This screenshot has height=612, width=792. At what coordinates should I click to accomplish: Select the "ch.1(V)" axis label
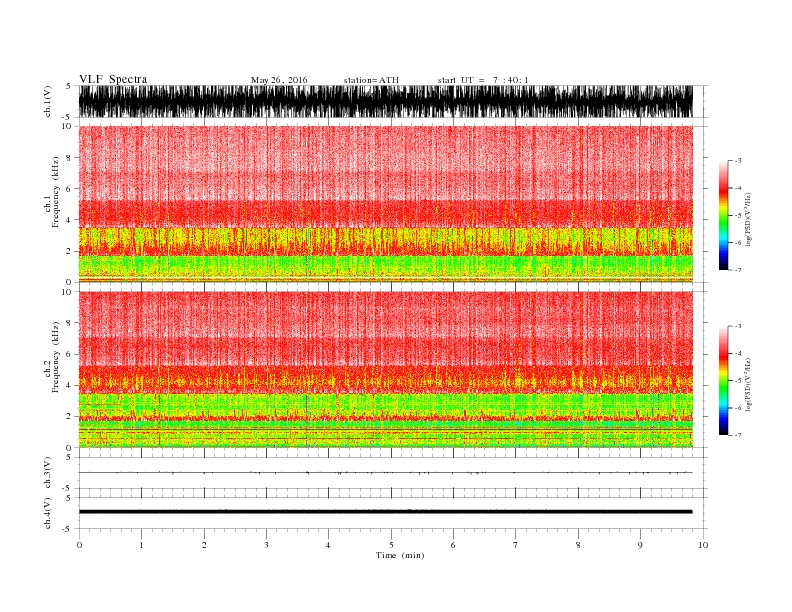(x=48, y=101)
